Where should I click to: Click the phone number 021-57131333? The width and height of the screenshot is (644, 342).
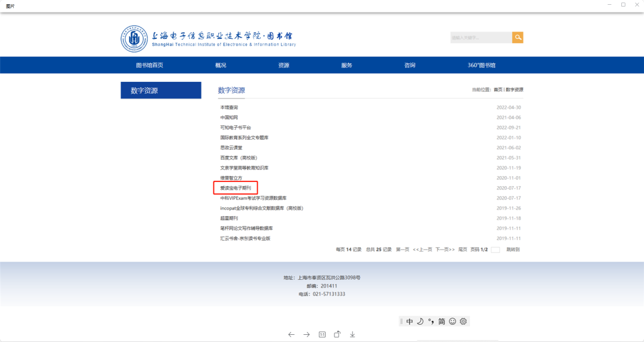tap(329, 294)
